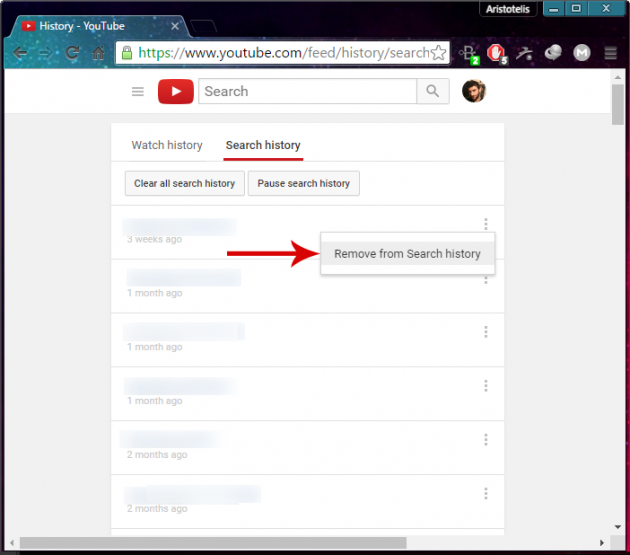This screenshot has height=555, width=630.
Task: Click the round M extension icon
Action: click(581, 53)
